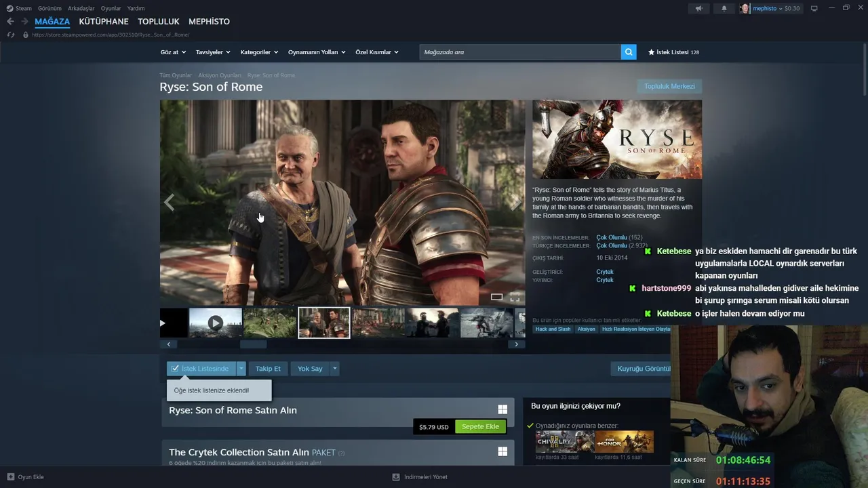868x488 pixels.
Task: Show next screenshot with right arrow
Action: point(516,202)
